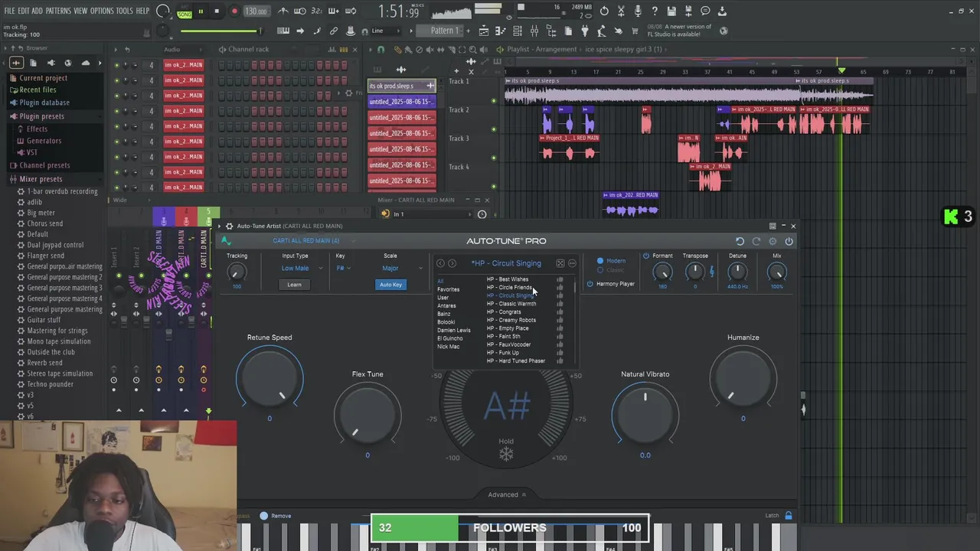The image size is (980, 551).
Task: Expand the Effects subfolder
Action: pos(37,129)
